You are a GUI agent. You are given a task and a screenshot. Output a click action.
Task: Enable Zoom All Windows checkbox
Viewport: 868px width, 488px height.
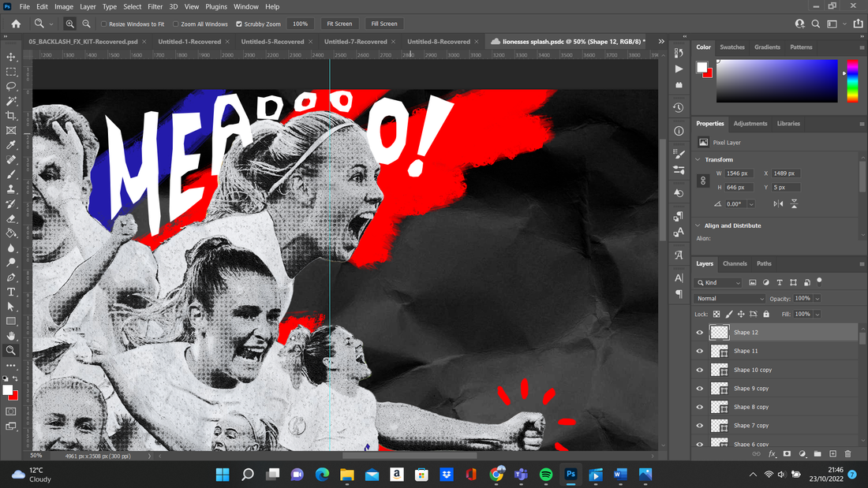pos(175,24)
